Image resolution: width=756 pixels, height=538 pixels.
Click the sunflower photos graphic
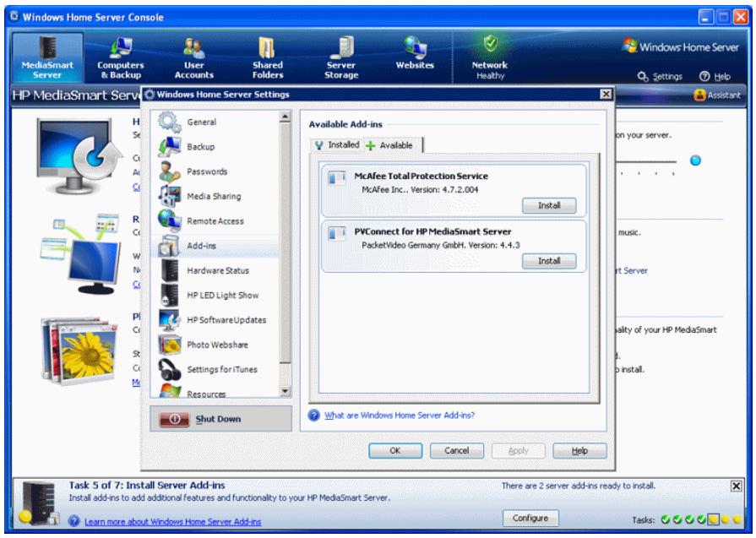pos(79,351)
